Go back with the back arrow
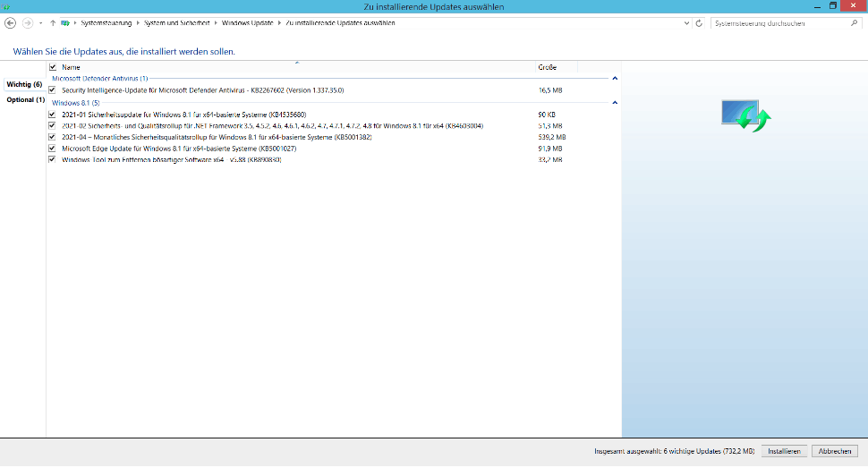Viewport: 868px width, 468px height. pyautogui.click(x=10, y=22)
